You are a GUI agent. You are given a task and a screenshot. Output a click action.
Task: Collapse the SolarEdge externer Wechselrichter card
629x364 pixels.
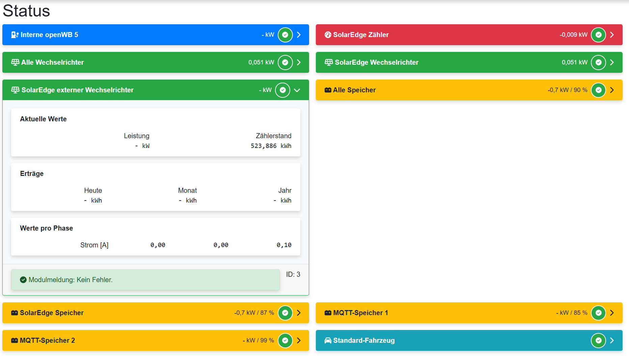pos(297,90)
